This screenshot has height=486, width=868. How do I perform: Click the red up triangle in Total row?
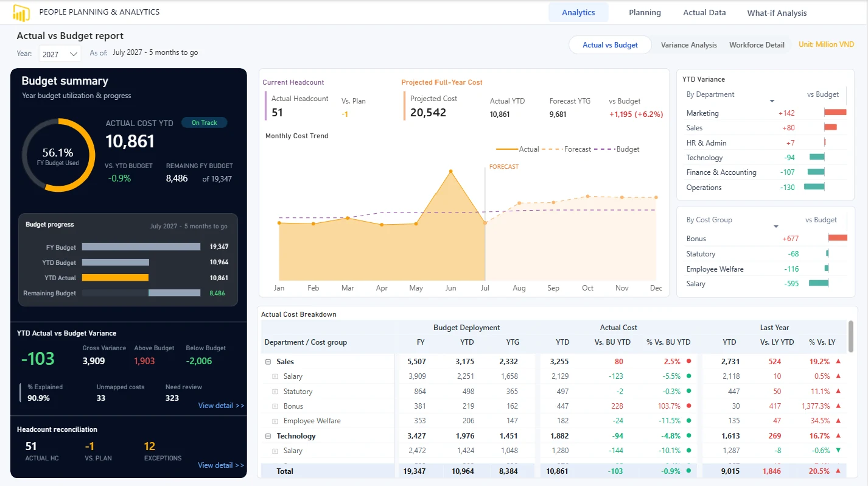pyautogui.click(x=838, y=471)
